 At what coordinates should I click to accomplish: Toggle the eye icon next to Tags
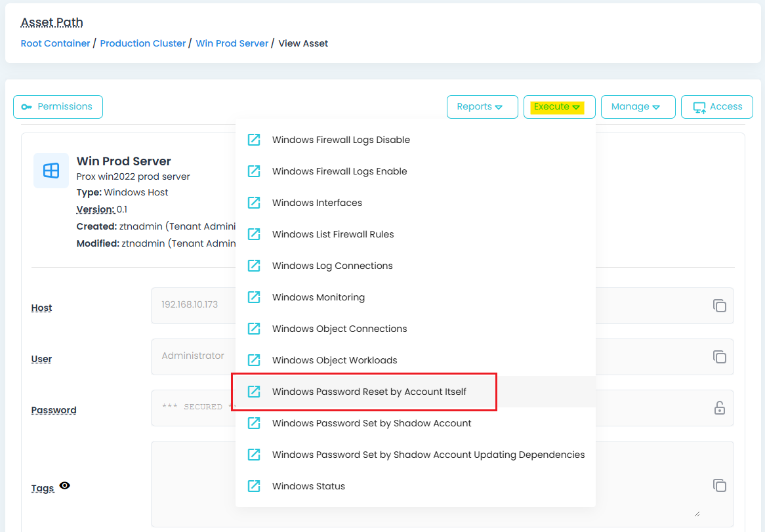click(65, 486)
